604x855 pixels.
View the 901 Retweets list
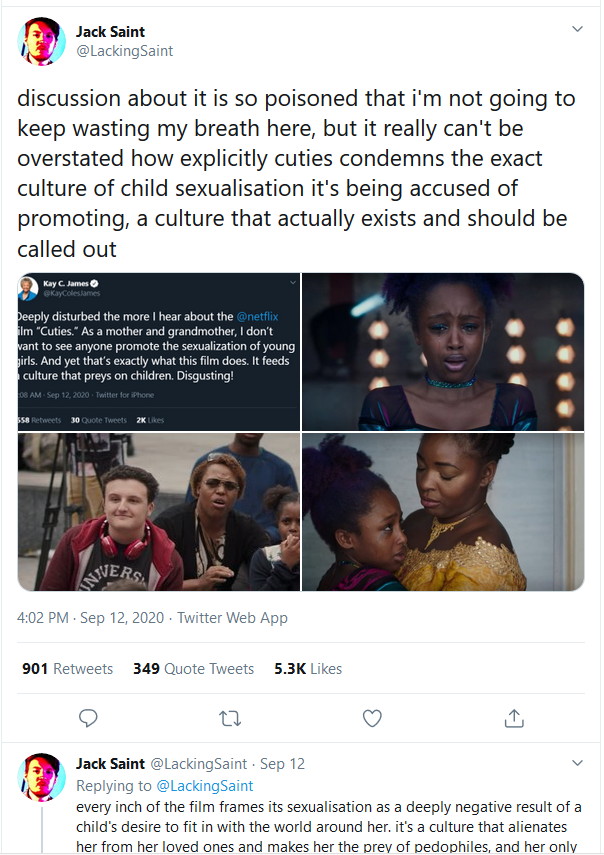[x=68, y=669]
